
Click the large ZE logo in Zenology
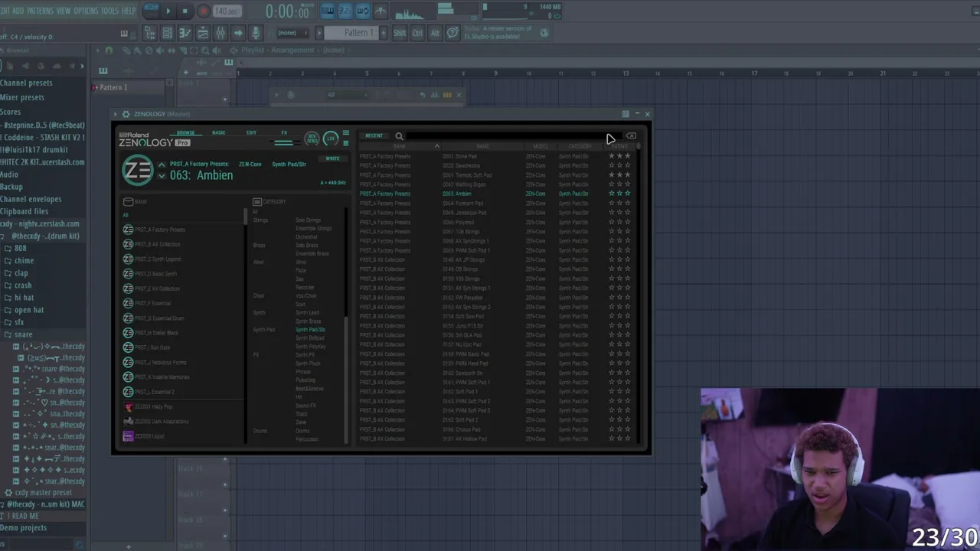138,171
